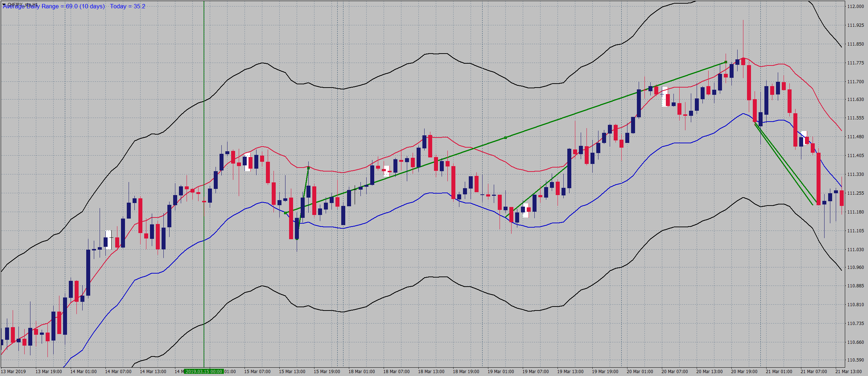The image size is (868, 376).
Task: Click the 111.180 price scale label
Action: click(x=855, y=212)
